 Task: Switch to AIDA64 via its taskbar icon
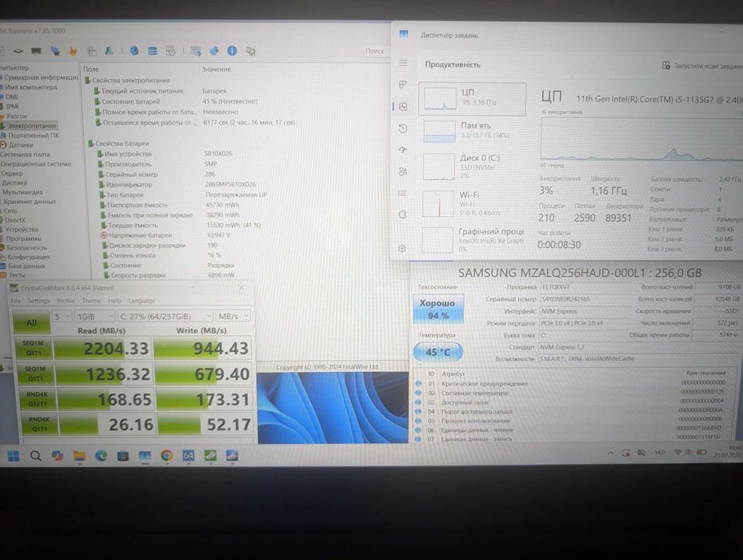pyautogui.click(x=188, y=456)
